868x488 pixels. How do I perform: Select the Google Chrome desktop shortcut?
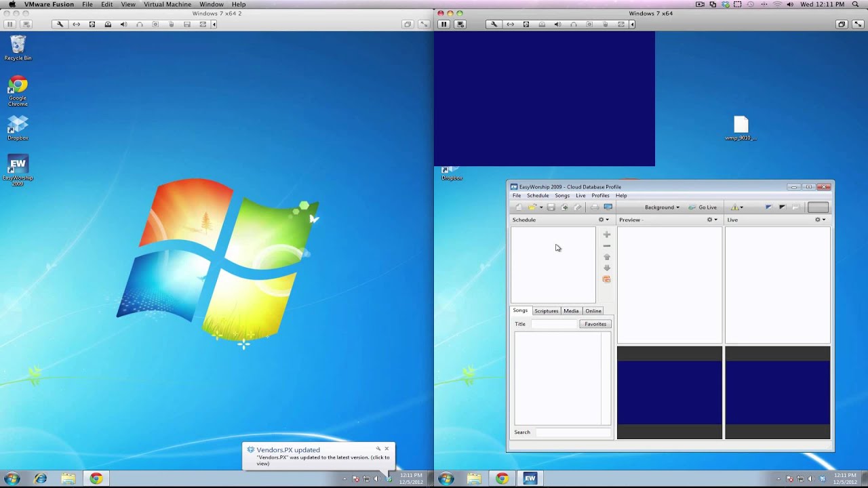pos(18,91)
